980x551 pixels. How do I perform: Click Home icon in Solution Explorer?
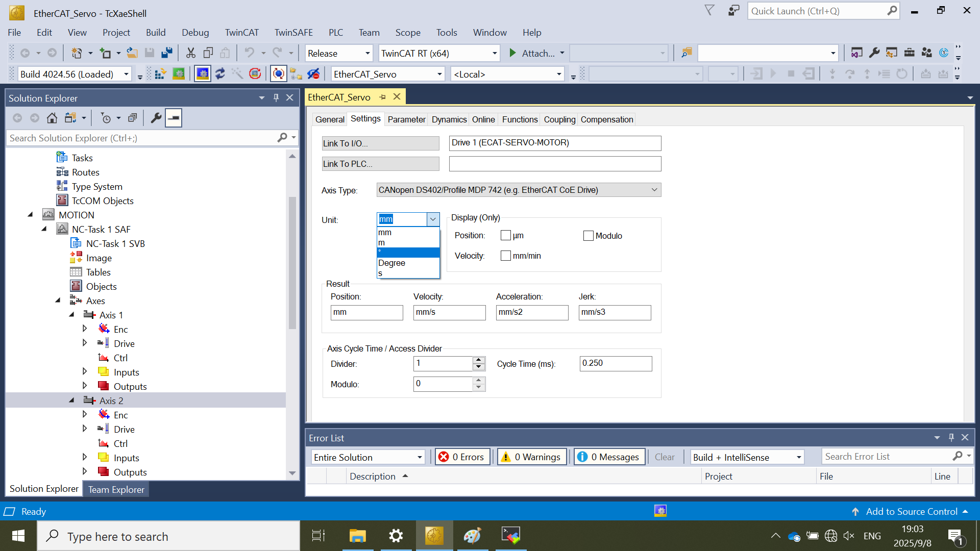[x=52, y=118]
